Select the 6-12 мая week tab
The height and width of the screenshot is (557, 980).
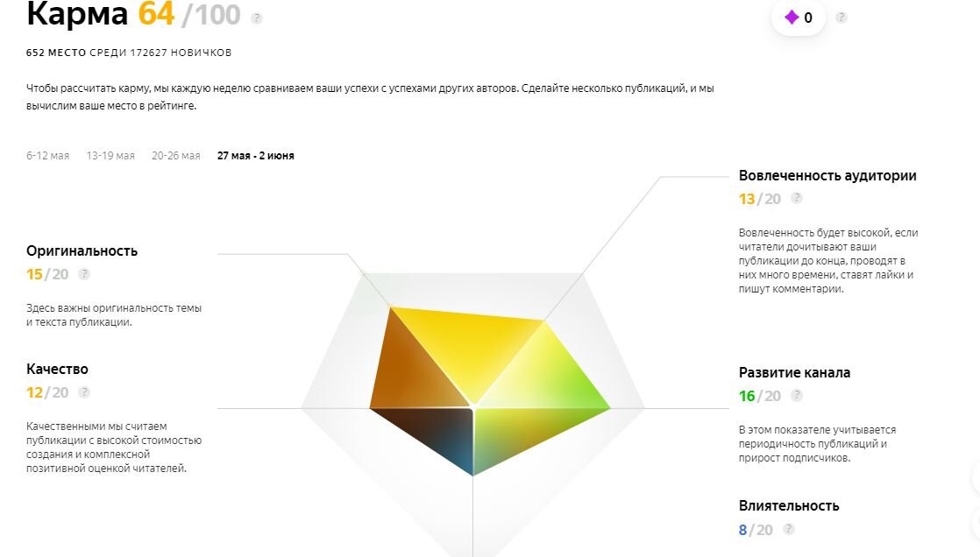coord(47,156)
